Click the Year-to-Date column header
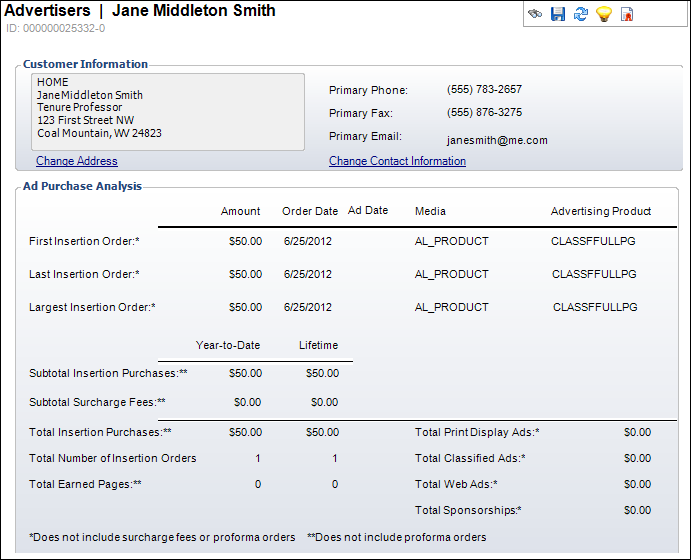 tap(228, 345)
